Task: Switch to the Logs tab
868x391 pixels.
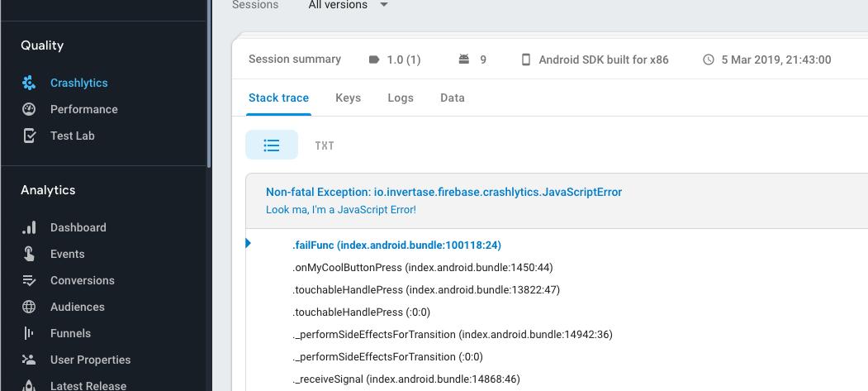Action: tap(401, 98)
